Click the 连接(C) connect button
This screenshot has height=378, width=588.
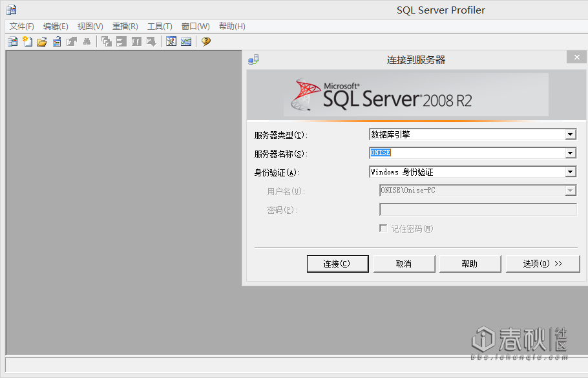coord(337,264)
